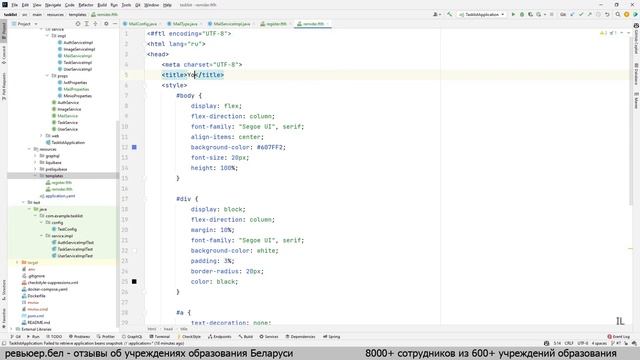Run with coverage icon in toolbar
Image resolution: width=640 pixels, height=360 pixels.
[530, 14]
